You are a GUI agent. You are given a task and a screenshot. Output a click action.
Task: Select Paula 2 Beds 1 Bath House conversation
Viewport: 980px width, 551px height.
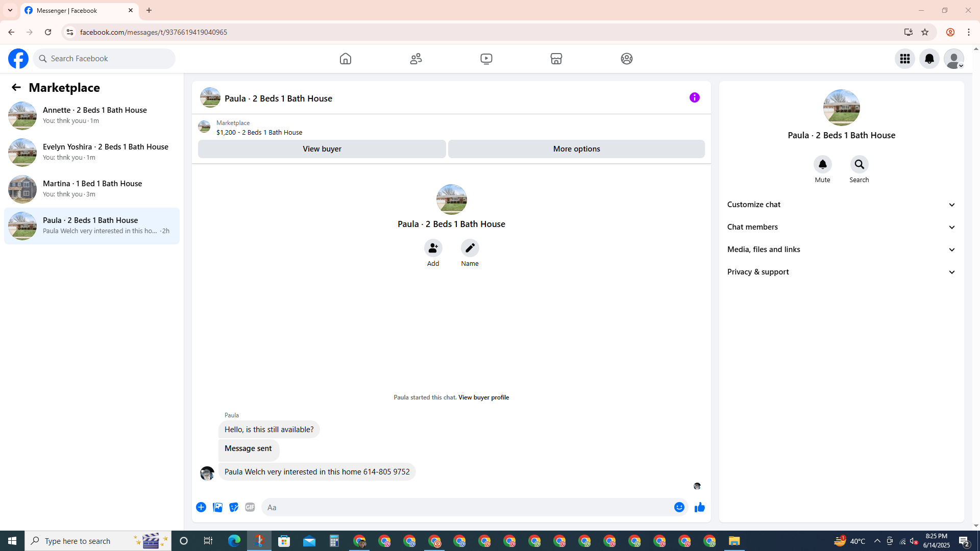click(x=92, y=226)
